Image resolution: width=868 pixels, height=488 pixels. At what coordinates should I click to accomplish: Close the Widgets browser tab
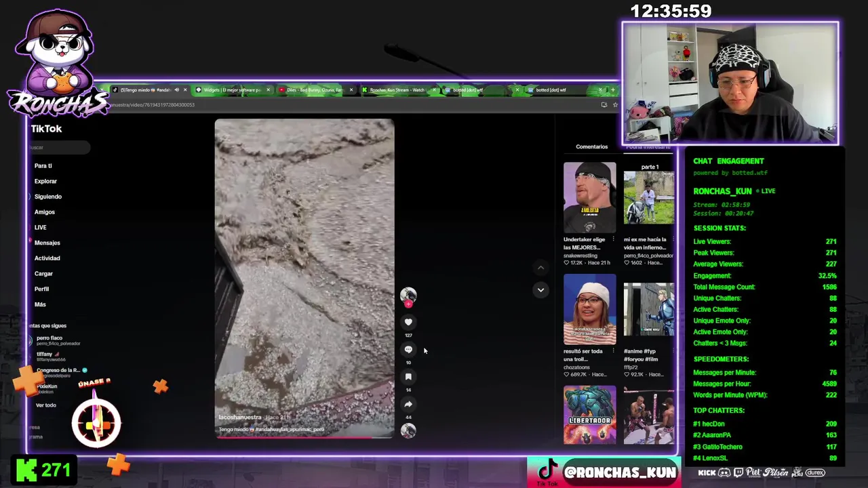[x=269, y=89]
